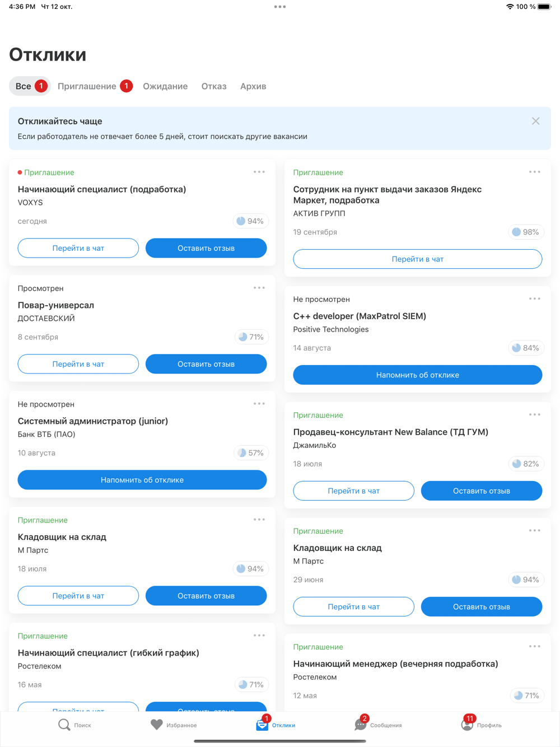Tap the Отклики icon in bottom bar
Screen dimensions: 560x747
coord(262,725)
